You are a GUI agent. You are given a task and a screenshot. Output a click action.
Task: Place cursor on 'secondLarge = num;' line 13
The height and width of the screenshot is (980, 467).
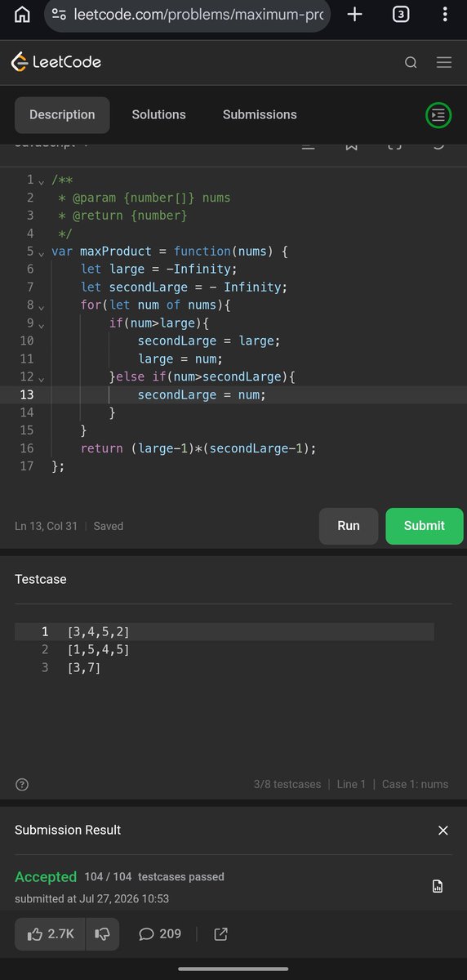pos(202,394)
